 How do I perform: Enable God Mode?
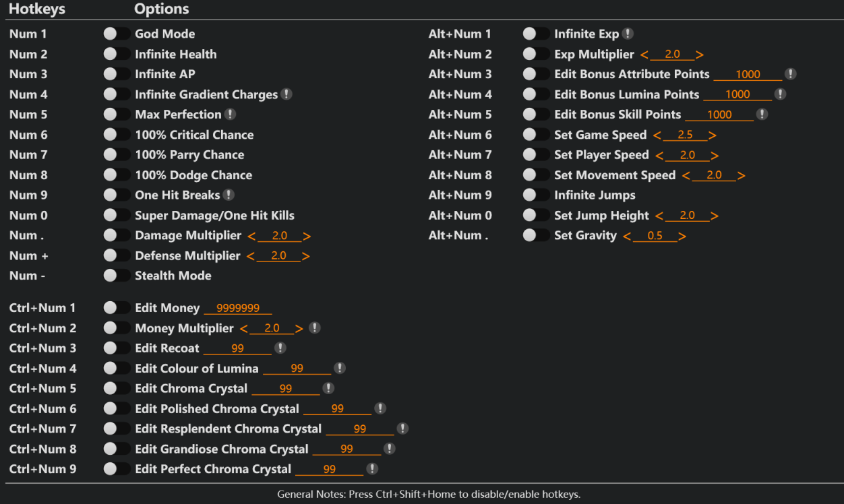[117, 33]
